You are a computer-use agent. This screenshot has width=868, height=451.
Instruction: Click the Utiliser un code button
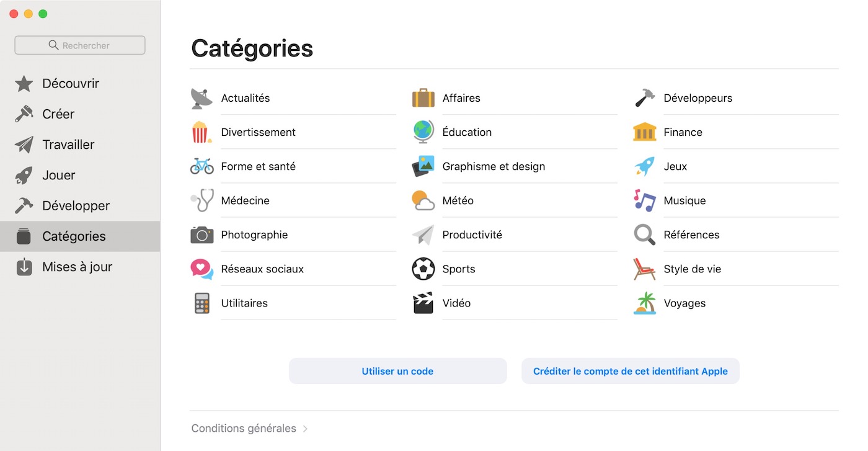point(397,371)
